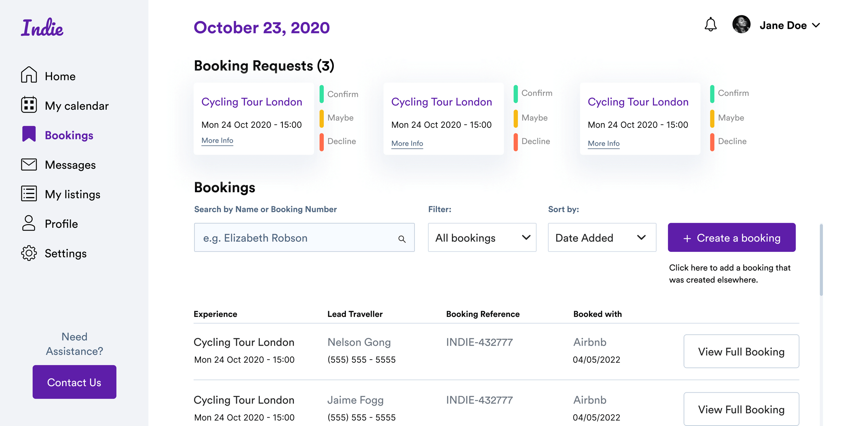This screenshot has height=426, width=868.
Task: View full booking for Nelson Gong
Action: (741, 351)
